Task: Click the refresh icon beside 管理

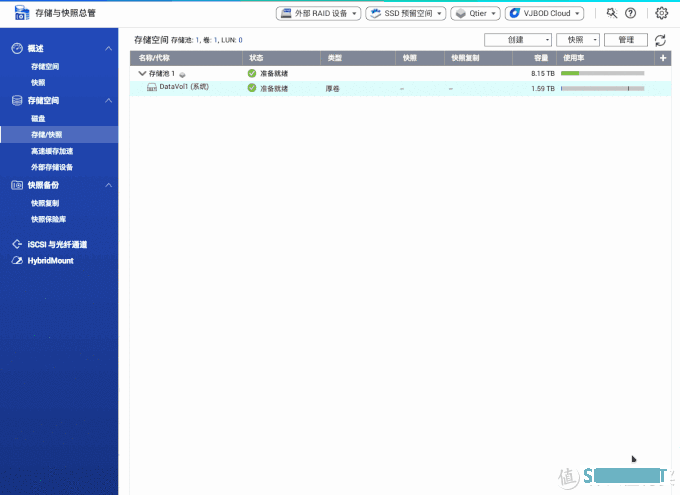Action: (x=660, y=40)
